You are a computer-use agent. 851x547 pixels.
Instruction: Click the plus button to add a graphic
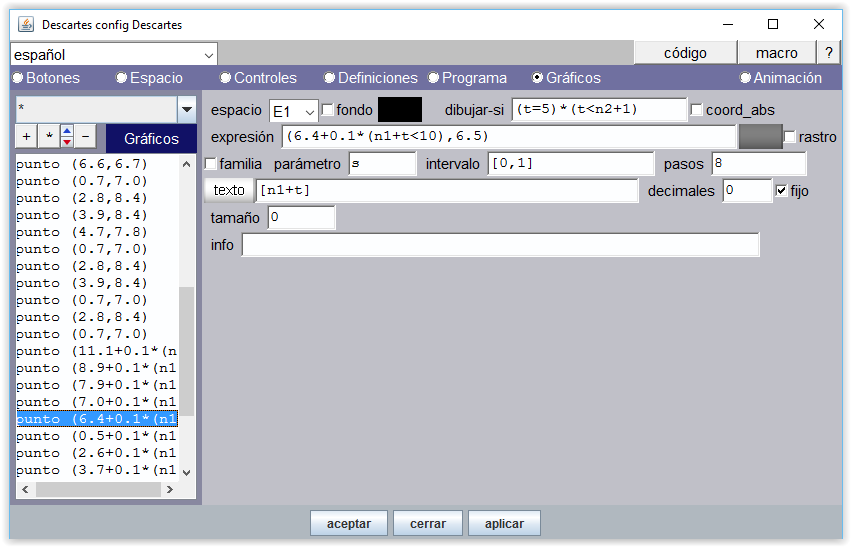(26, 136)
